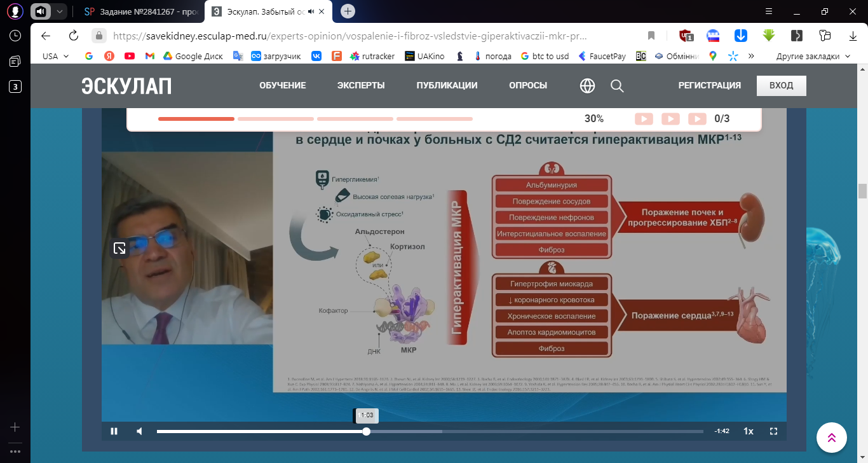
Task: Open the ОБУЧЕНИЕ menu item
Action: click(x=283, y=86)
